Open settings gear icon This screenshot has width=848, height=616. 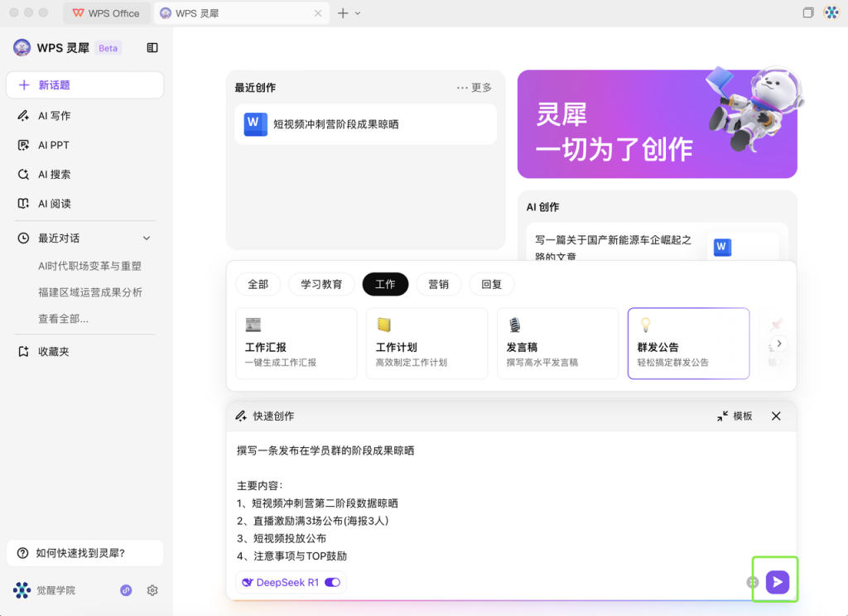click(152, 590)
